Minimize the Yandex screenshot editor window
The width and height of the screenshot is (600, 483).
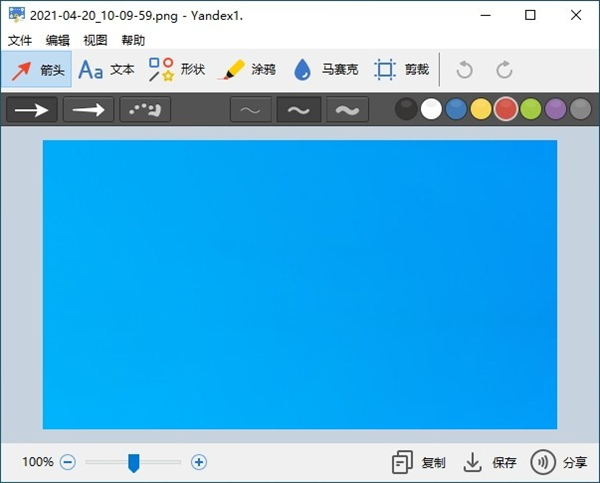point(486,15)
